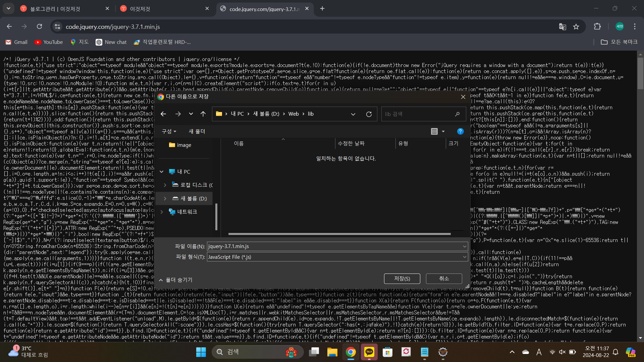This screenshot has height=362, width=644.
Task: Open YouTube bookmark
Action: (49, 42)
